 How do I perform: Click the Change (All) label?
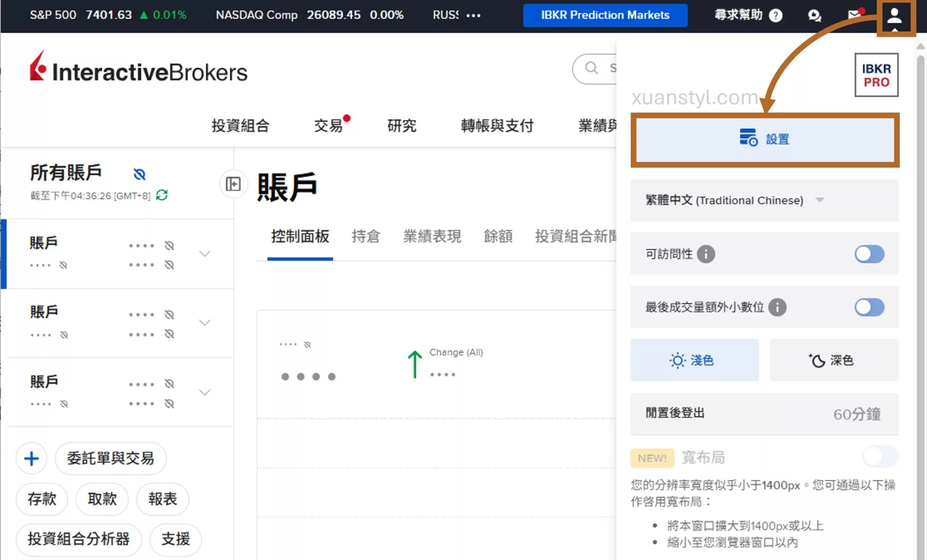click(456, 352)
